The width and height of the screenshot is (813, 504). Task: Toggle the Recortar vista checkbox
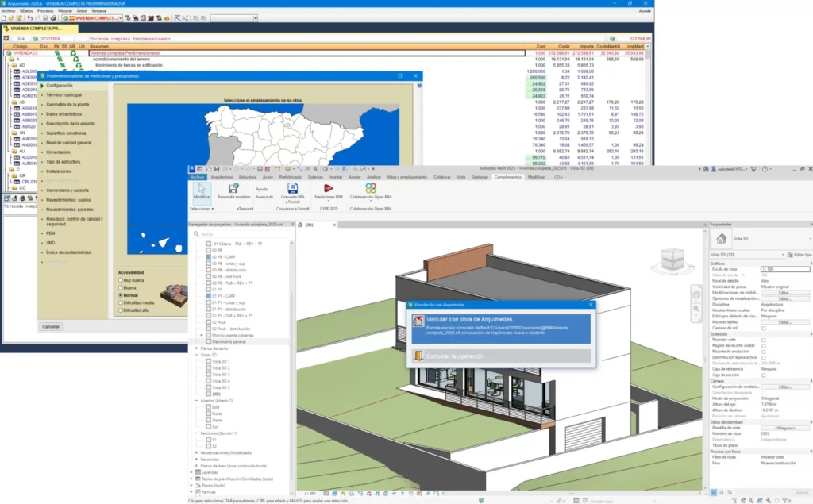[763, 340]
